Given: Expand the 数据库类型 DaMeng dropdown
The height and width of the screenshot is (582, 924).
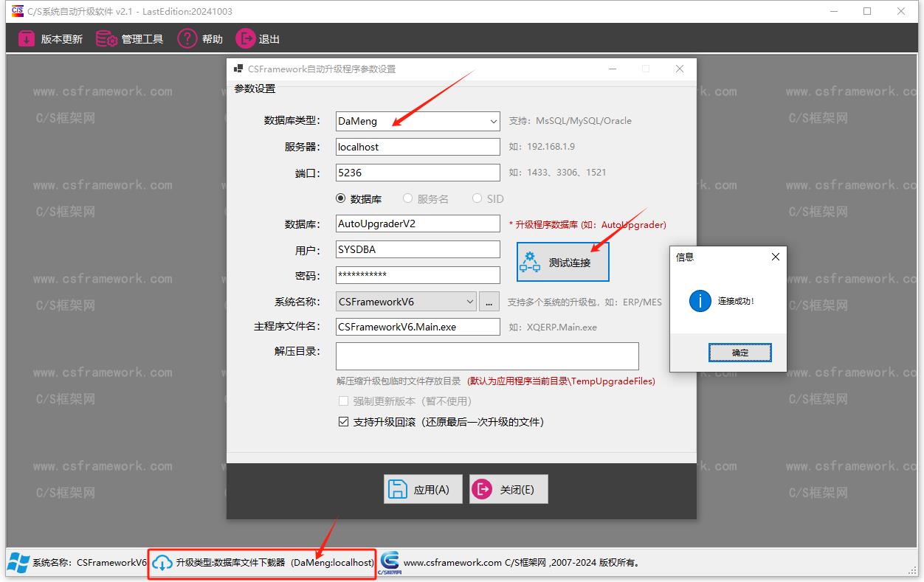Looking at the screenshot, I should pyautogui.click(x=493, y=121).
